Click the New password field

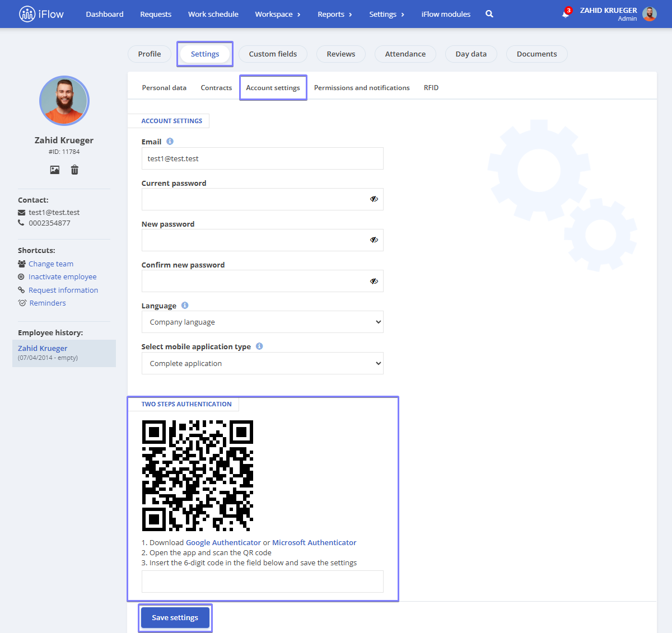263,240
